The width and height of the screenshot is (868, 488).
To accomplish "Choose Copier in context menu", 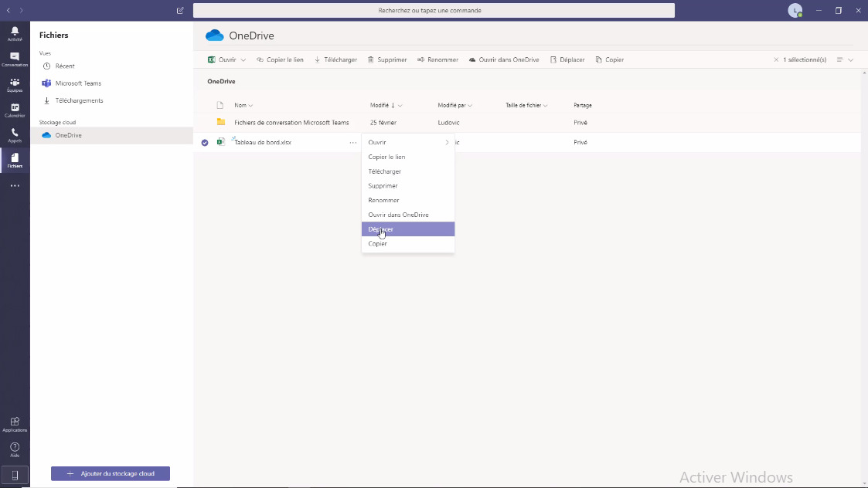I will click(x=408, y=243).
